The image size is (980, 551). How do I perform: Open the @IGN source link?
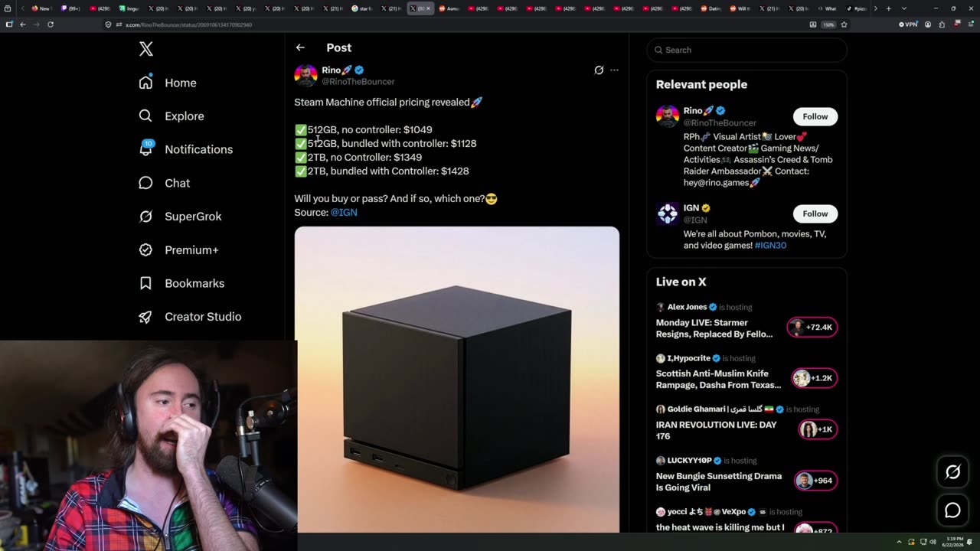pos(344,212)
